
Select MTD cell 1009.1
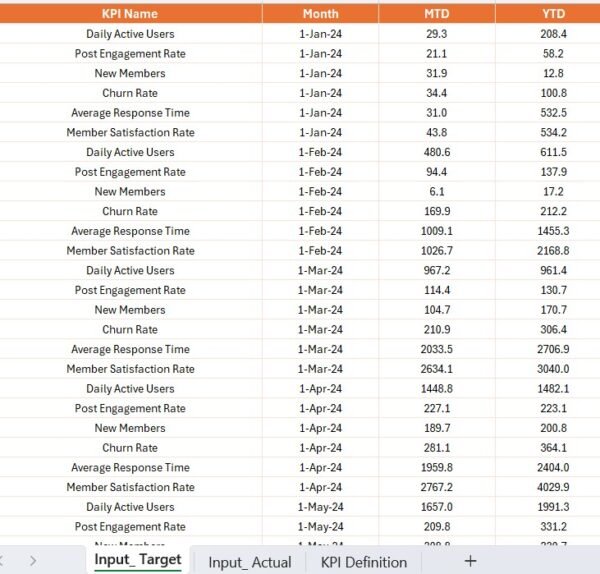(437, 231)
